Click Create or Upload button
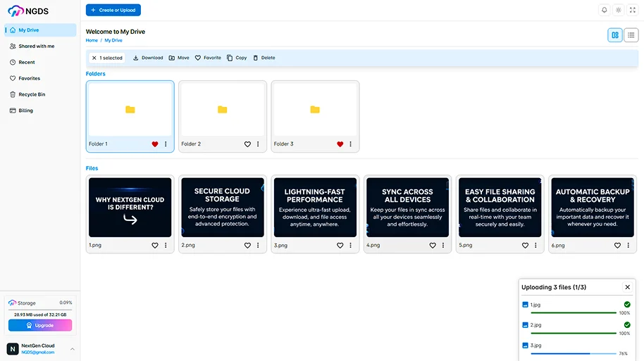 [x=113, y=11]
